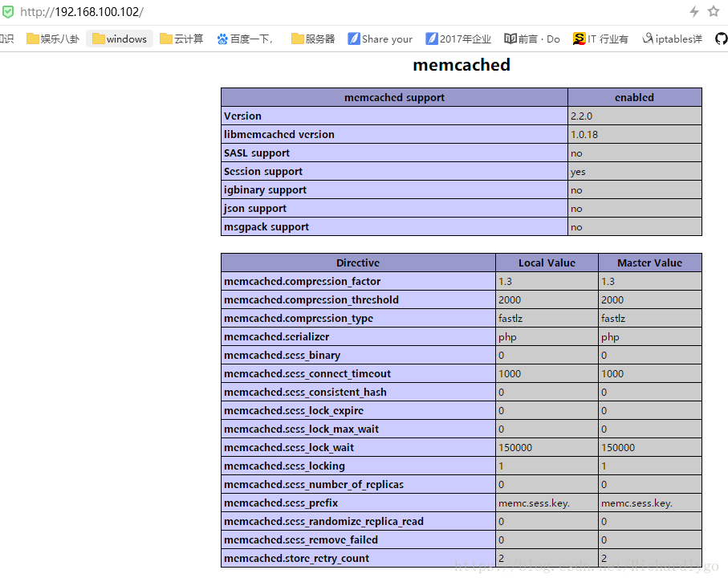Click memcached.compression_type master value fastlz

(x=613, y=319)
